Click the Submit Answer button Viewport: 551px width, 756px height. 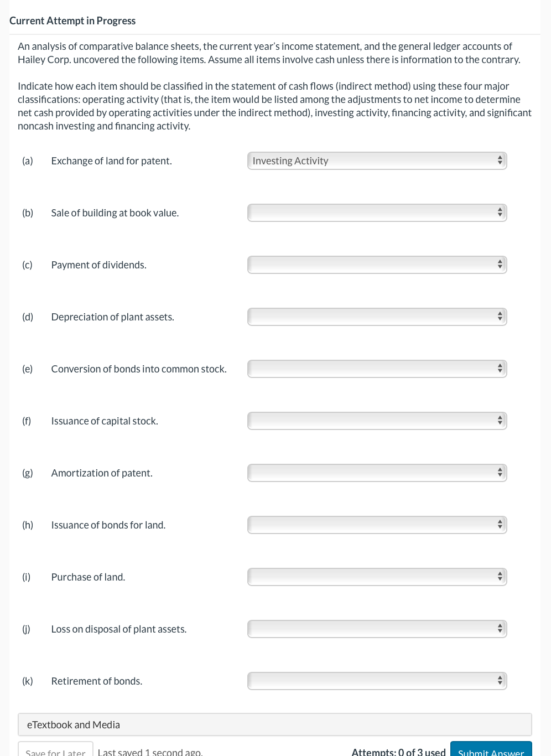click(x=491, y=750)
